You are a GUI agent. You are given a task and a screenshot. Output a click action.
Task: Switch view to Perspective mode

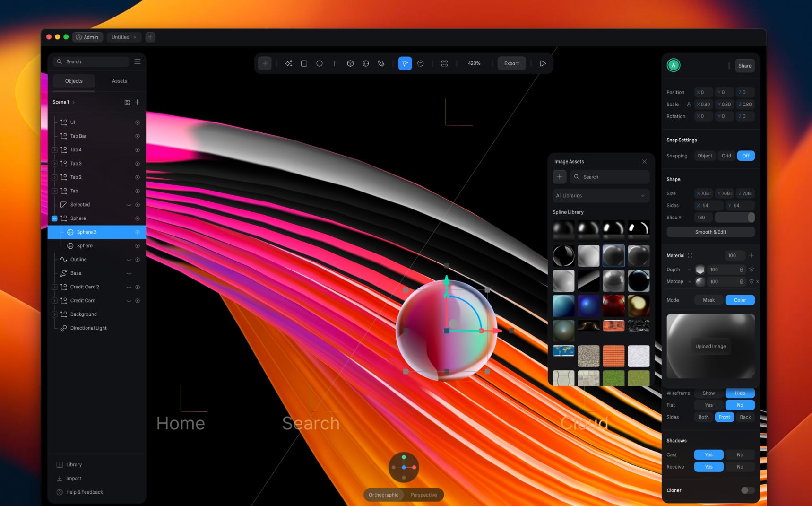(423, 495)
